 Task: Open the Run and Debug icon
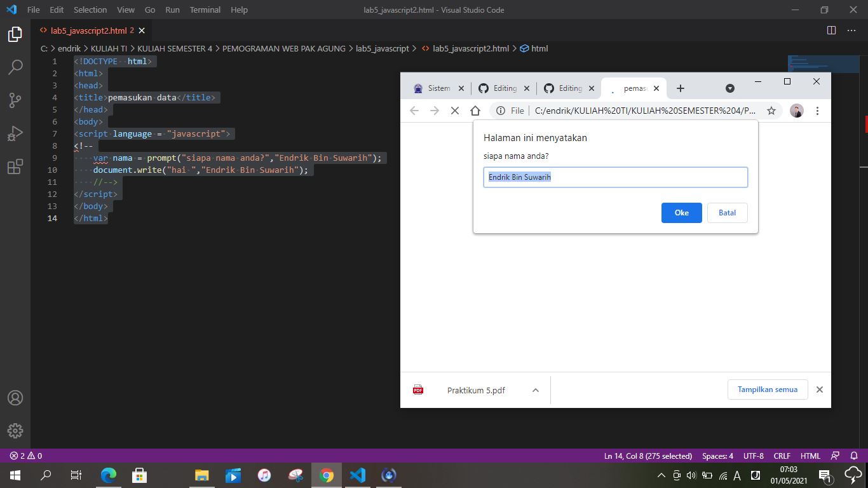(x=15, y=133)
